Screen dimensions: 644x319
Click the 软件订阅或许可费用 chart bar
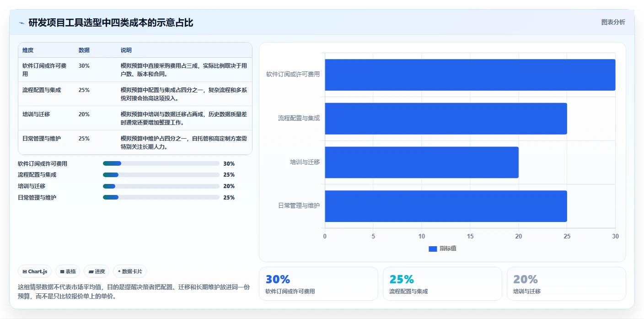470,75
